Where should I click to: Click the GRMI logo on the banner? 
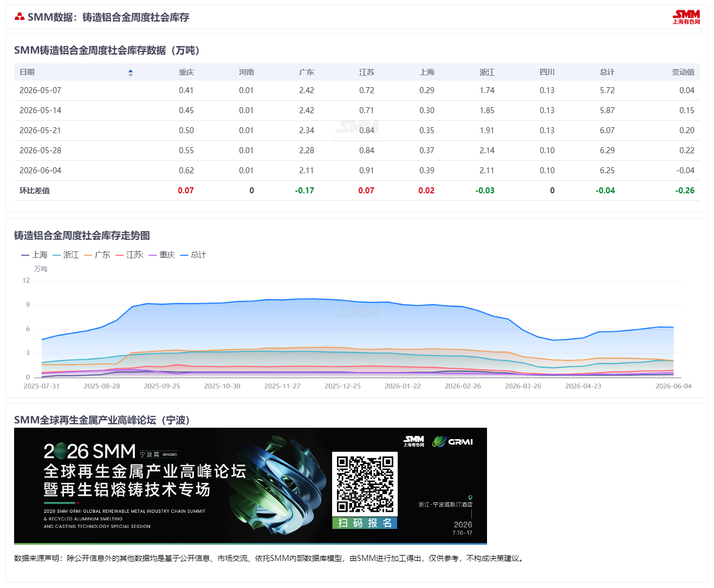point(452,442)
